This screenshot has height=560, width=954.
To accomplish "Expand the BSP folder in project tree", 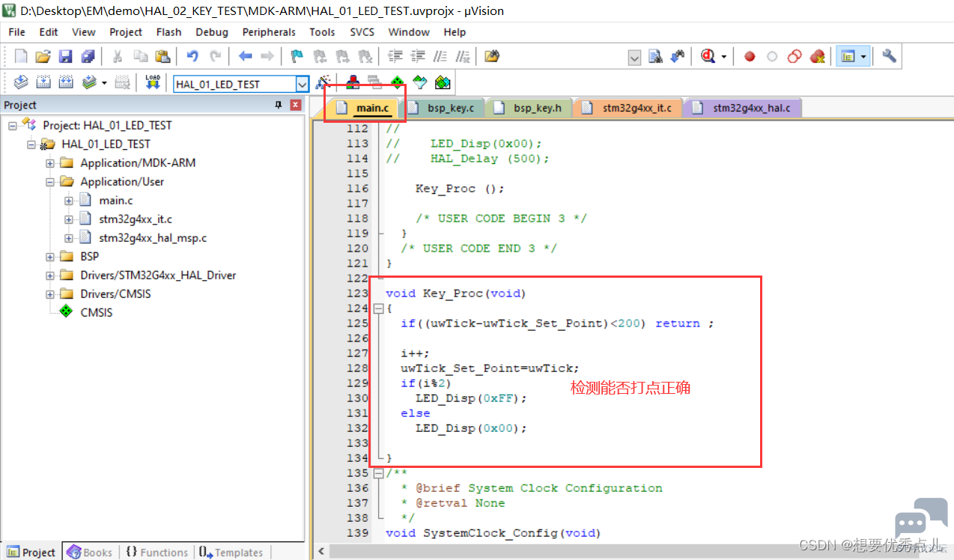I will click(x=50, y=257).
